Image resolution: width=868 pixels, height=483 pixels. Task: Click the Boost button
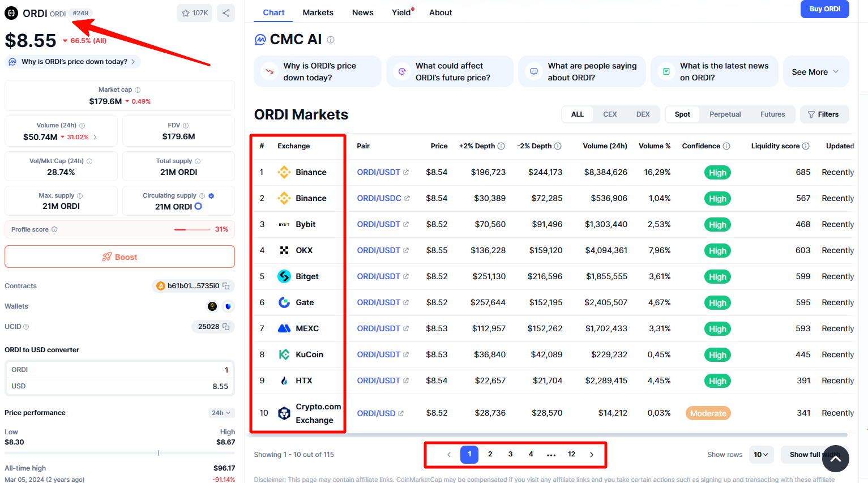pyautogui.click(x=119, y=257)
